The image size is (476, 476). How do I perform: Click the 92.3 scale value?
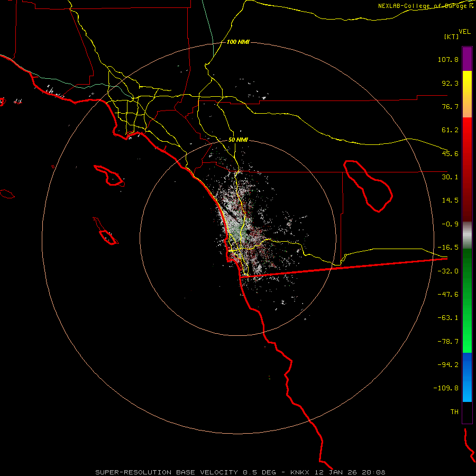(450, 83)
